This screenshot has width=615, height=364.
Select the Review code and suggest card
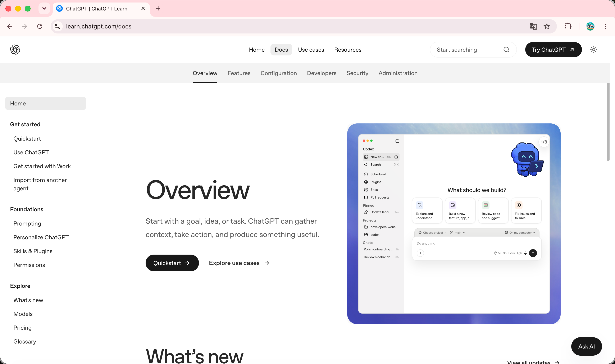point(493,210)
